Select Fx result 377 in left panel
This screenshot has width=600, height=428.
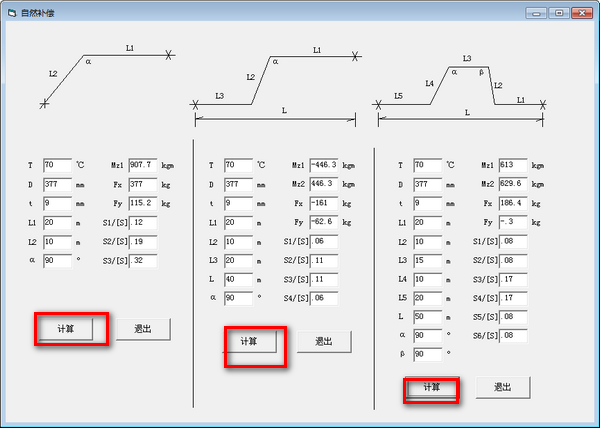143,185
